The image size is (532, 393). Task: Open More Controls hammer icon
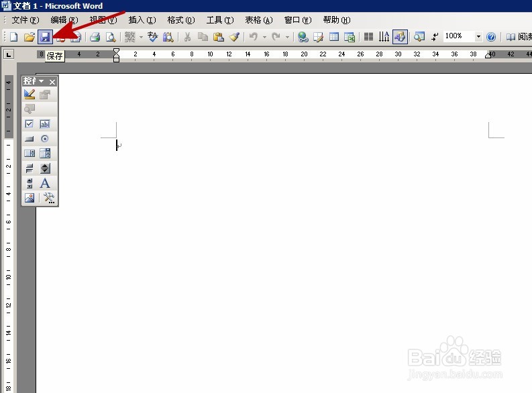click(x=49, y=198)
